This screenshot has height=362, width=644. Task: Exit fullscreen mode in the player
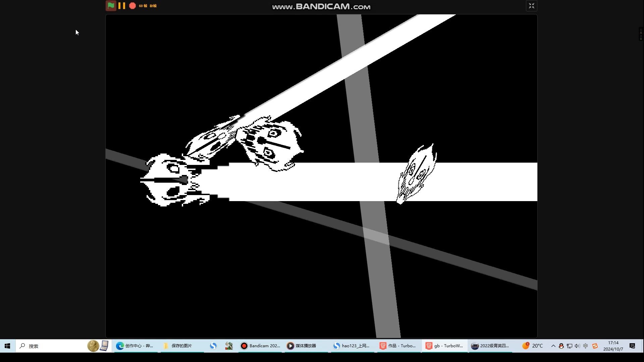click(532, 6)
